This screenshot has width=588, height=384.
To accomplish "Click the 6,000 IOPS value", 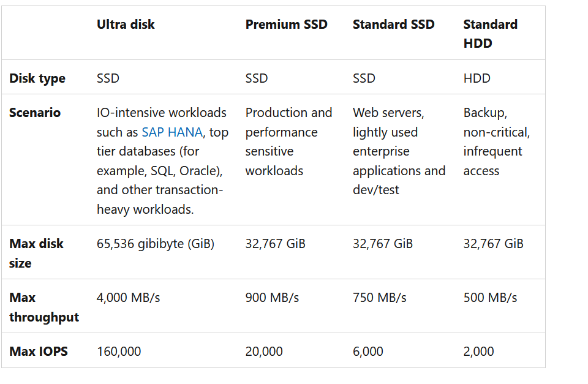I will 368,352.
